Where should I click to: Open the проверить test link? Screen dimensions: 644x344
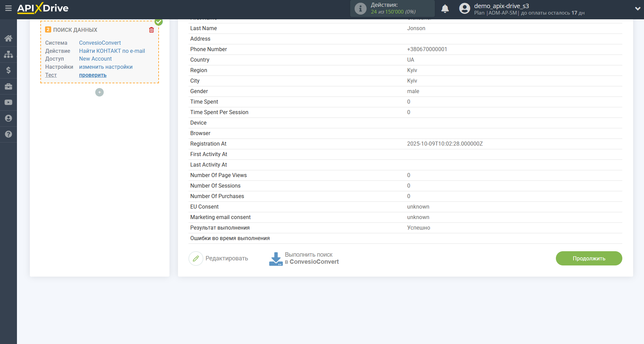(x=93, y=75)
